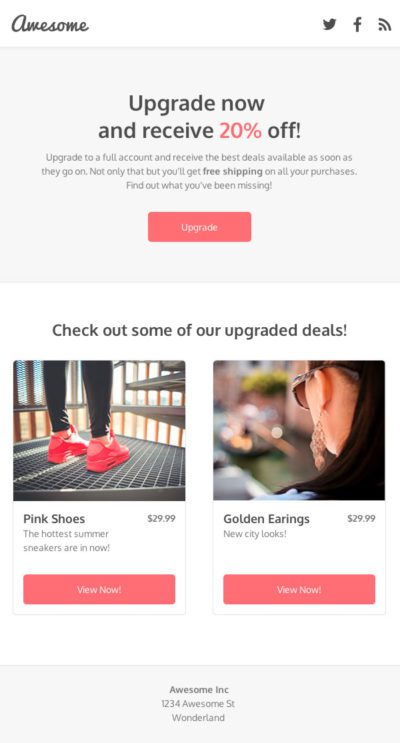Click the red 20% text in headline
The image size is (400, 743).
pos(240,131)
